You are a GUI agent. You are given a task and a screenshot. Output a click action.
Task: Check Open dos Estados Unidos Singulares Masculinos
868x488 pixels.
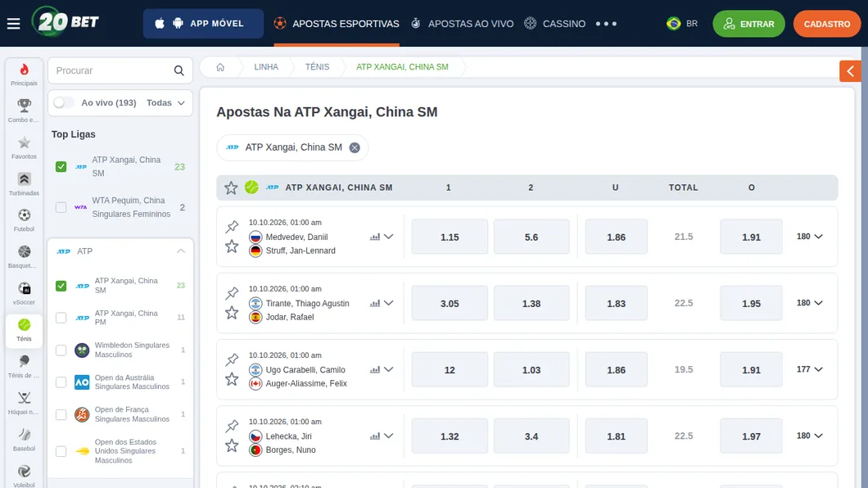click(61, 451)
